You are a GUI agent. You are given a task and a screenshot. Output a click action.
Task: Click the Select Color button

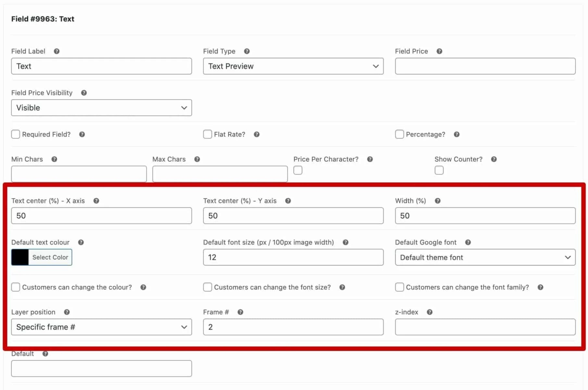[50, 257]
